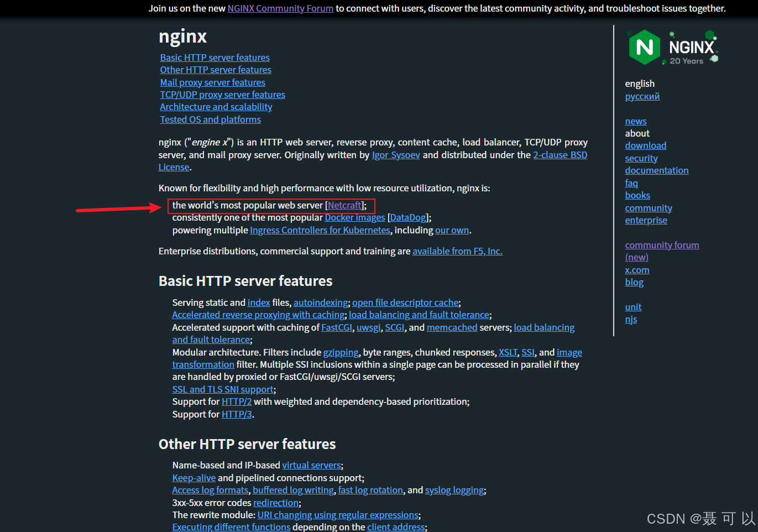Open the gzipping link
Image resolution: width=758 pixels, height=532 pixels.
point(341,352)
